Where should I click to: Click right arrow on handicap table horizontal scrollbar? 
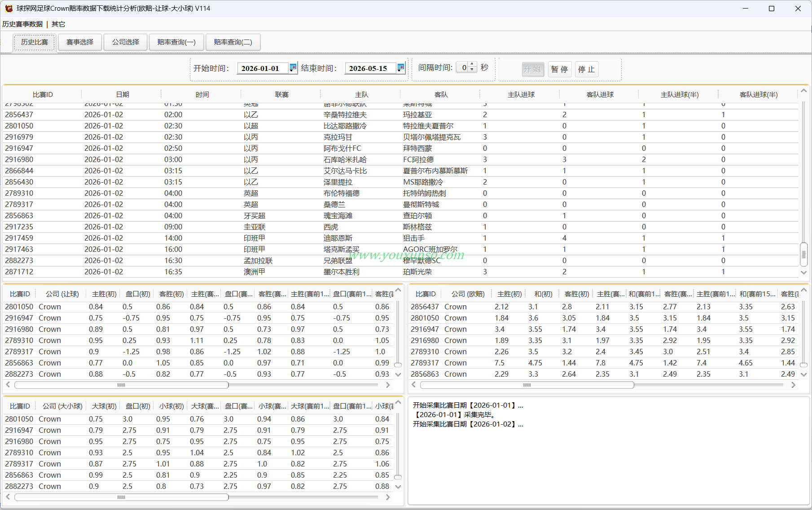tap(388, 385)
